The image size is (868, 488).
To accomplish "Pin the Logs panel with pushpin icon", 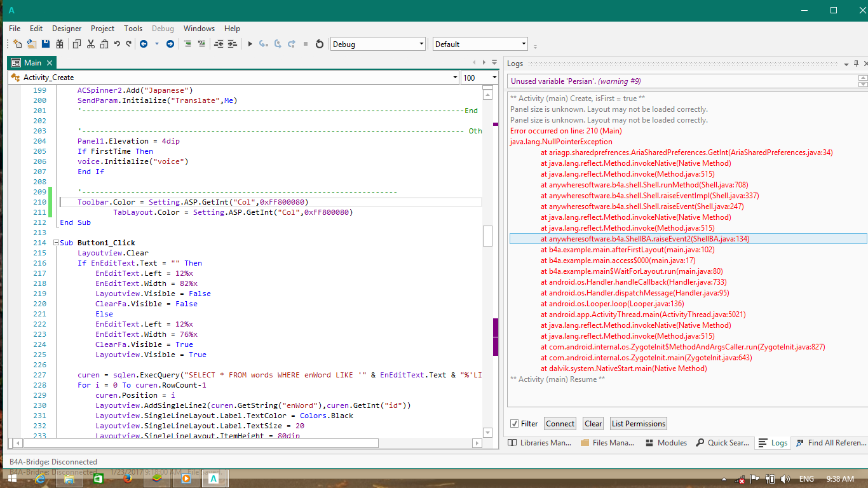I will coord(857,64).
